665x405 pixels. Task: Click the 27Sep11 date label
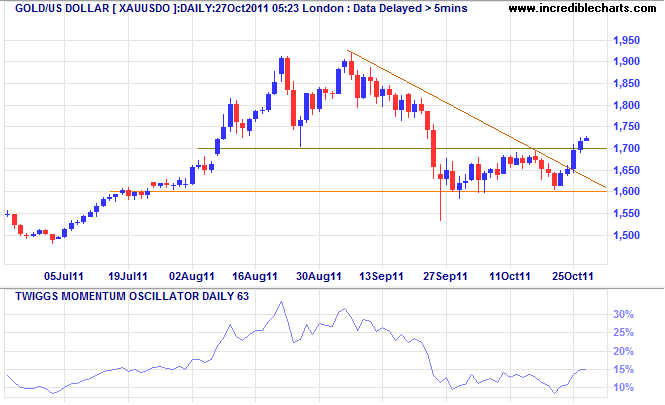[x=445, y=277]
